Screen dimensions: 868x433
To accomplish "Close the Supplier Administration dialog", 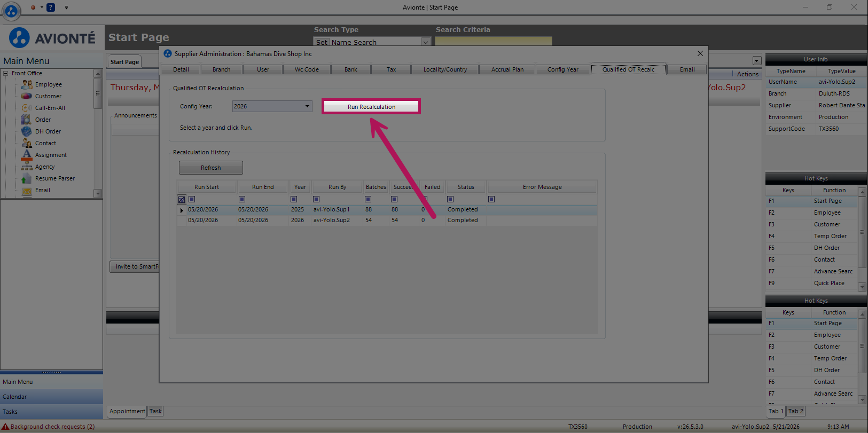I will (700, 53).
